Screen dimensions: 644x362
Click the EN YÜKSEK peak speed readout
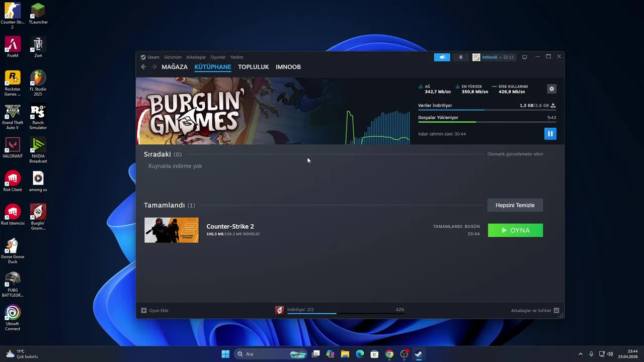click(471, 89)
